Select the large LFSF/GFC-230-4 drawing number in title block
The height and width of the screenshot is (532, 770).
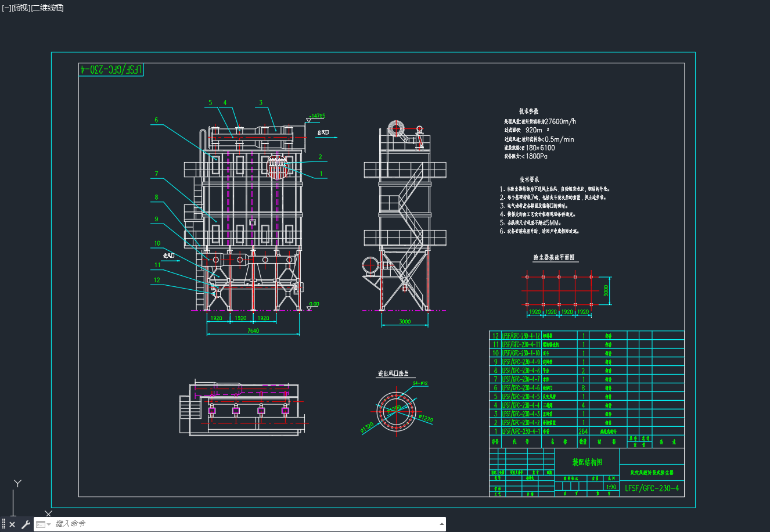(652, 488)
